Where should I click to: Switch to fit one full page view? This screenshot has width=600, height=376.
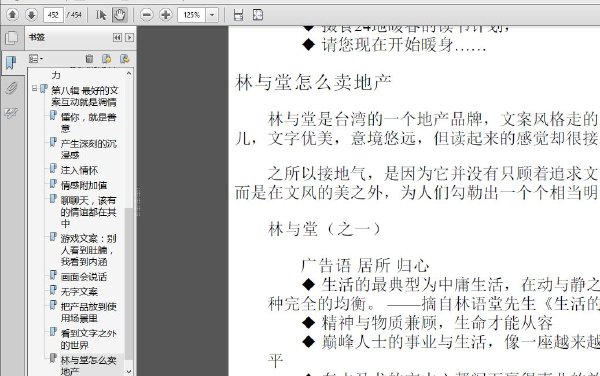pyautogui.click(x=258, y=15)
